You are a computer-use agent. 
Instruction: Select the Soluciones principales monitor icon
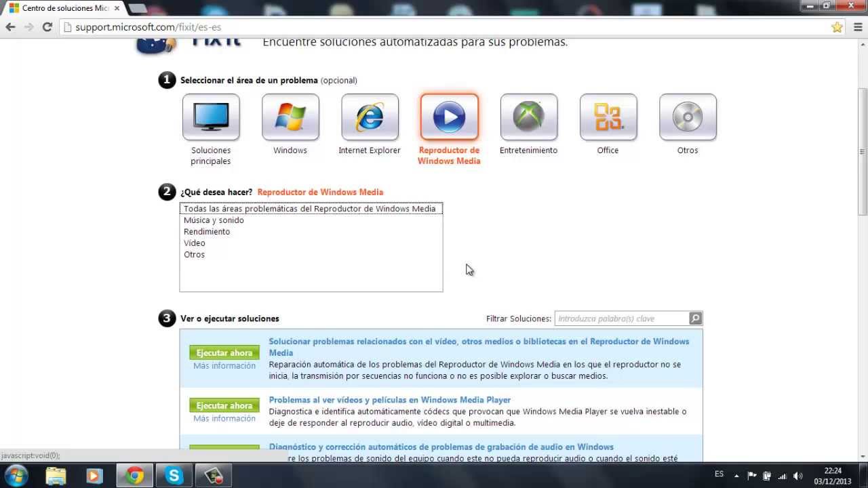[211, 117]
